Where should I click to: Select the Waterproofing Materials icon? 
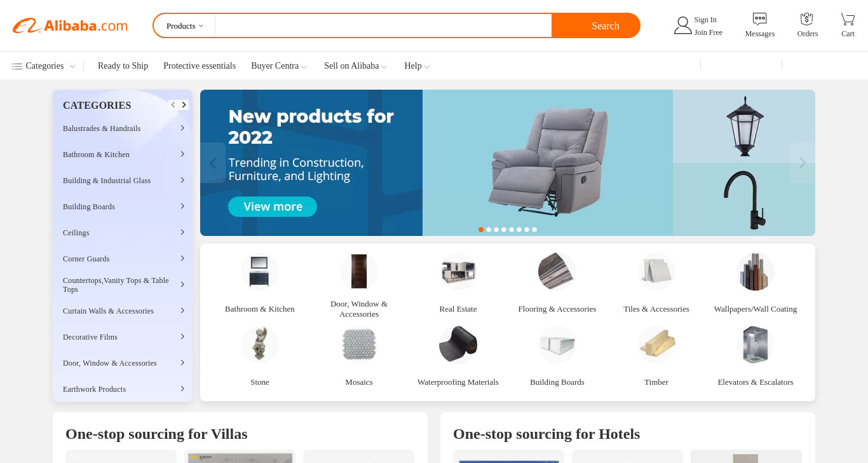(x=458, y=345)
